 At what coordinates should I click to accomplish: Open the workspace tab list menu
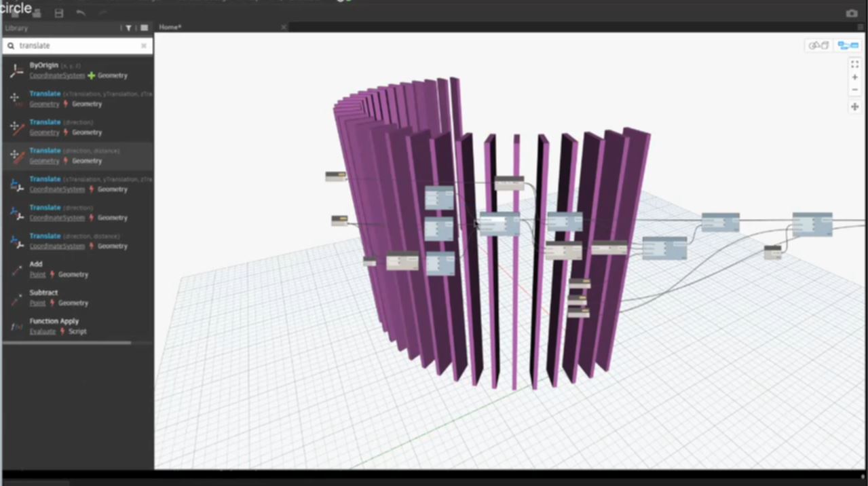[x=861, y=27]
